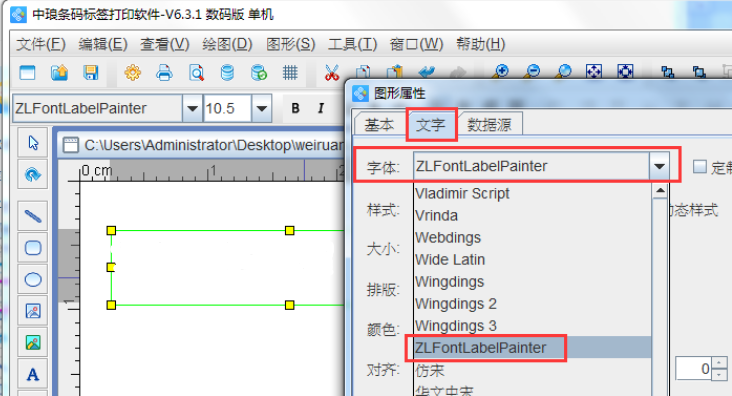Save the label with the floppy icon
The width and height of the screenshot is (732, 396).
[91, 73]
